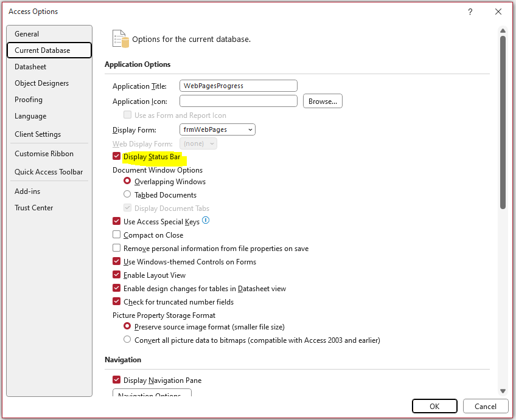Confirm the dialog with OK
The image size is (516, 420).
434,406
